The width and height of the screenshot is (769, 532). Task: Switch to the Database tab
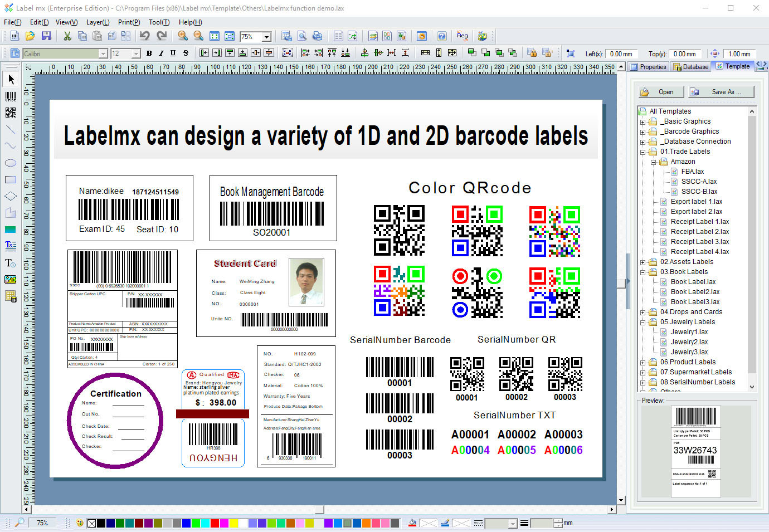click(x=691, y=67)
